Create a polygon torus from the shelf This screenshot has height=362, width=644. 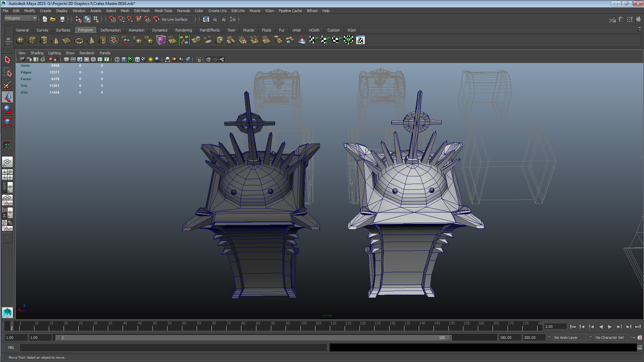pyautogui.click(x=79, y=41)
